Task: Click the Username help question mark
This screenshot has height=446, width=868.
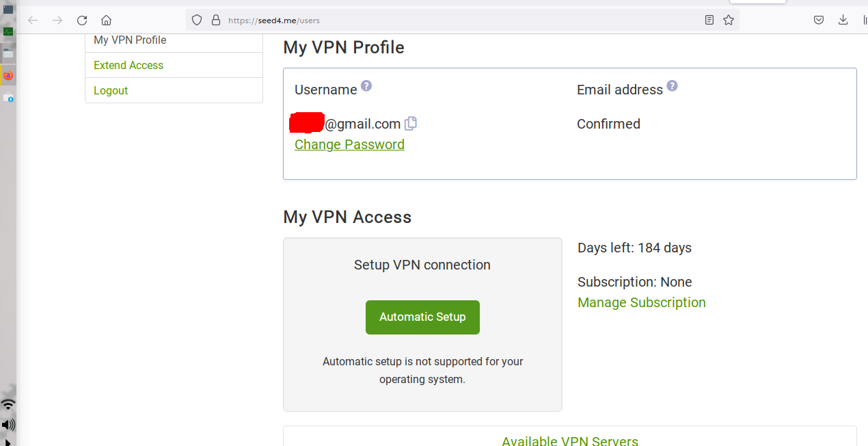Action: point(366,86)
